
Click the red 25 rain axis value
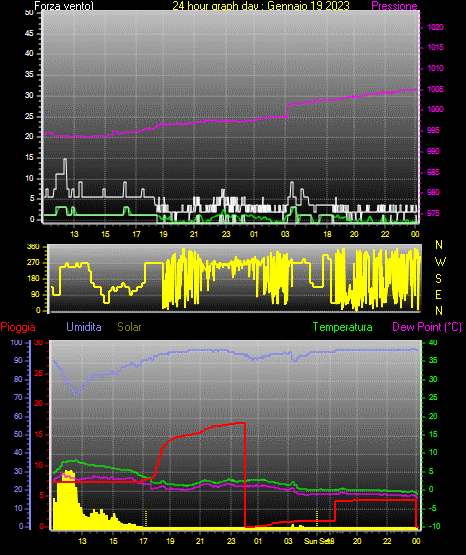point(39,374)
